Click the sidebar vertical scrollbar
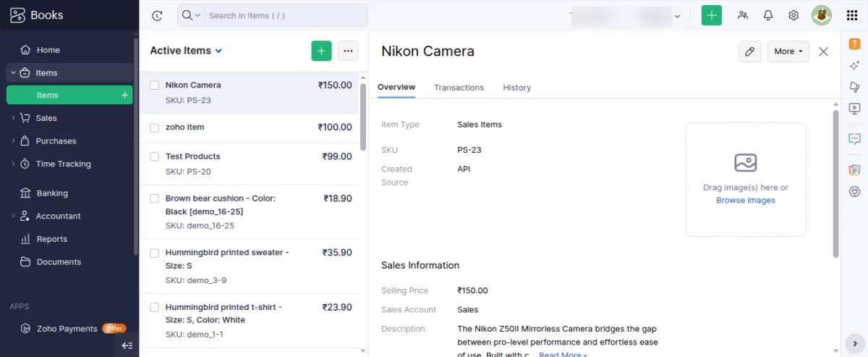 [x=135, y=145]
